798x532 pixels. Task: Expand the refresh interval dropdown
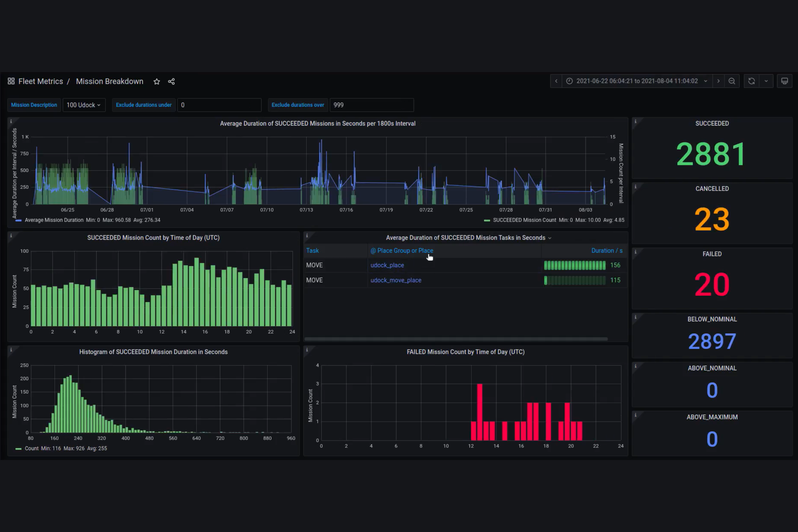pyautogui.click(x=766, y=81)
